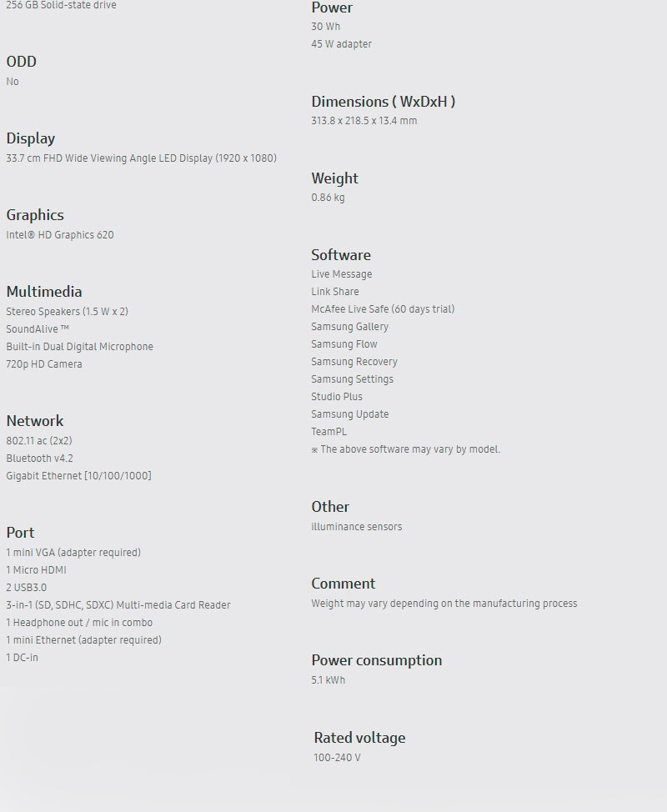Click the Network section heading
Image resolution: width=667 pixels, height=812 pixels.
35,421
